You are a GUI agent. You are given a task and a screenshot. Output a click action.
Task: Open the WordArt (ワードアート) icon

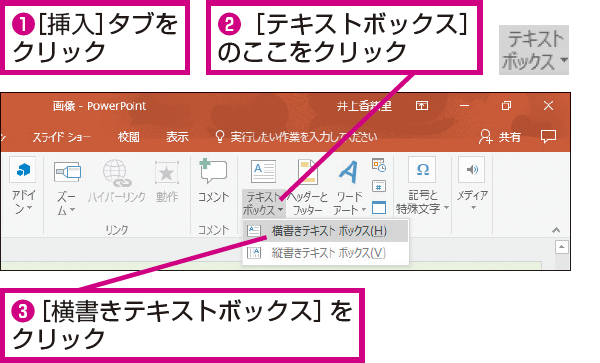349,171
